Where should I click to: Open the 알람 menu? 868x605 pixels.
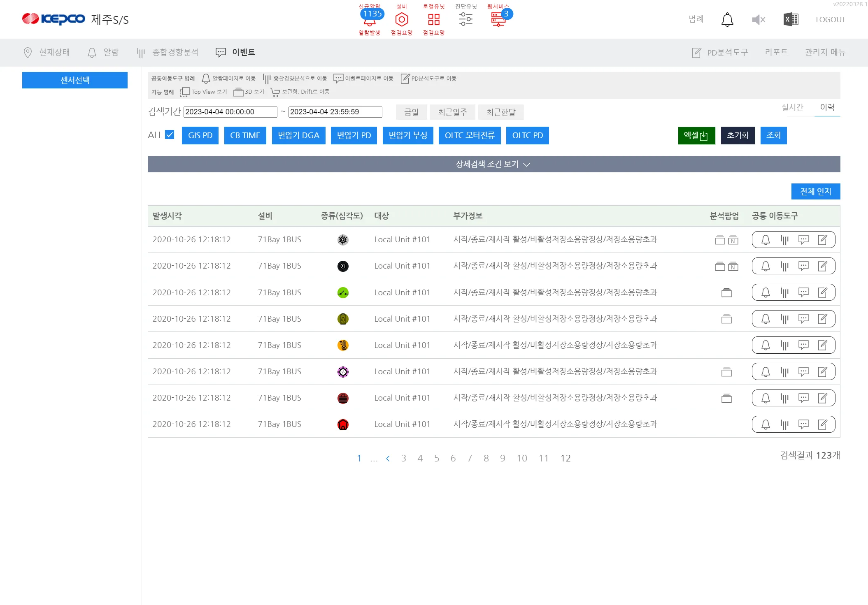(x=103, y=52)
